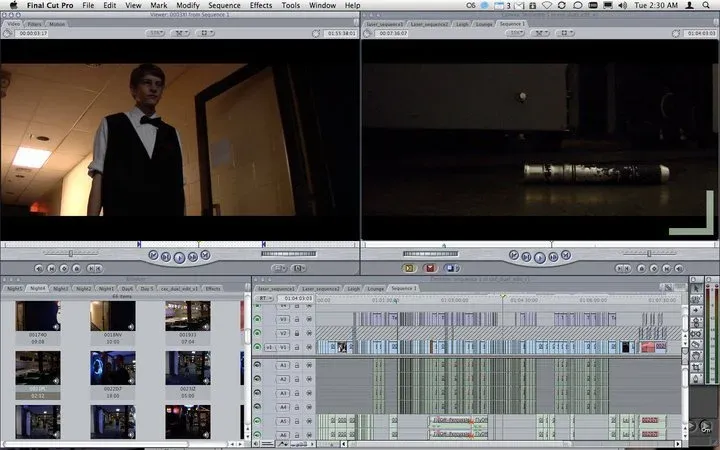Click Play In to Out in Canvas
This screenshot has width=720, height=450.
[x=527, y=257]
